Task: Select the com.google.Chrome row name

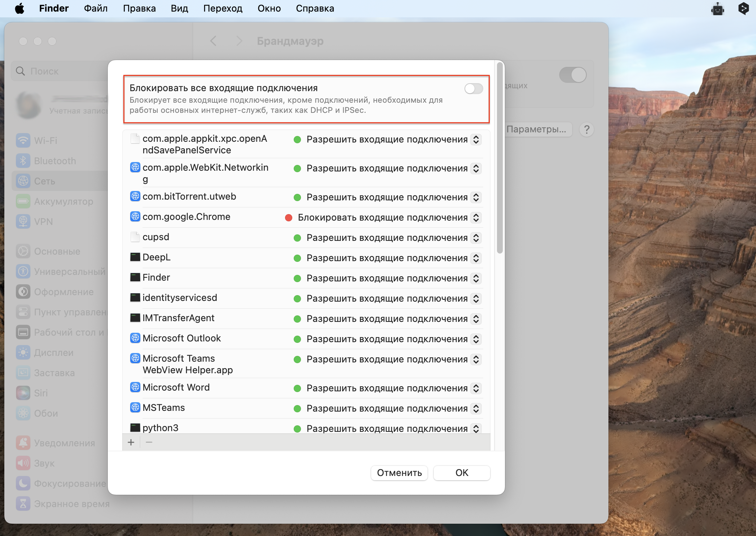Action: 186,217
